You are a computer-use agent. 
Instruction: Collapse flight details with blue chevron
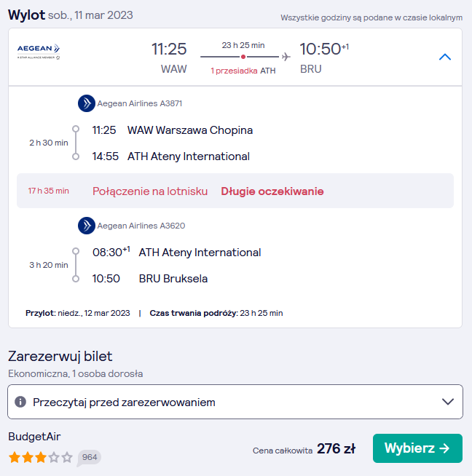point(445,57)
